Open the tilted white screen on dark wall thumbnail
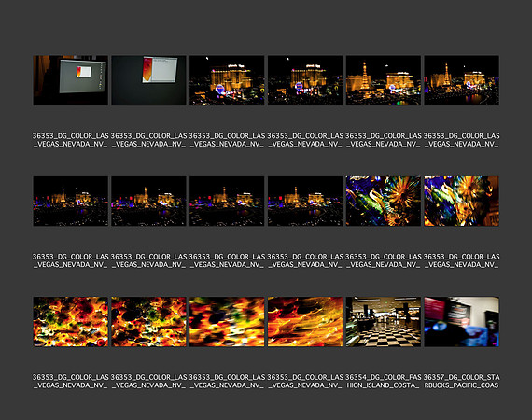Screen dimensions: 532x420 148,80
